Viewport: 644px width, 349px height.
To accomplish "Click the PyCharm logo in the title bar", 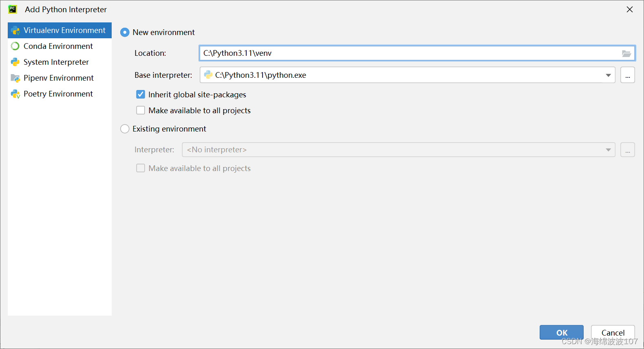I will click(x=13, y=9).
